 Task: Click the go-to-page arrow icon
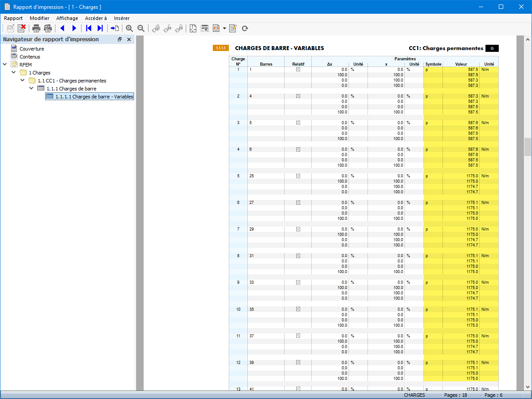pos(115,28)
